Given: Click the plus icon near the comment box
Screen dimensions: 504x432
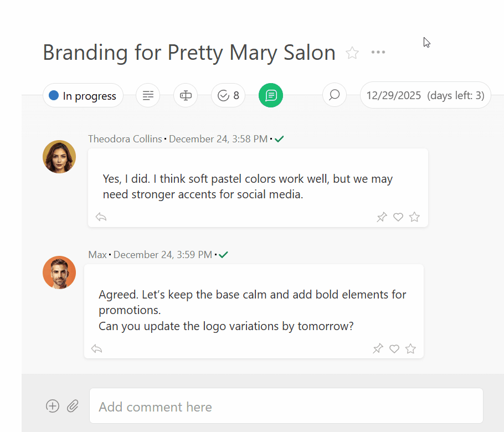Looking at the screenshot, I should coord(53,405).
